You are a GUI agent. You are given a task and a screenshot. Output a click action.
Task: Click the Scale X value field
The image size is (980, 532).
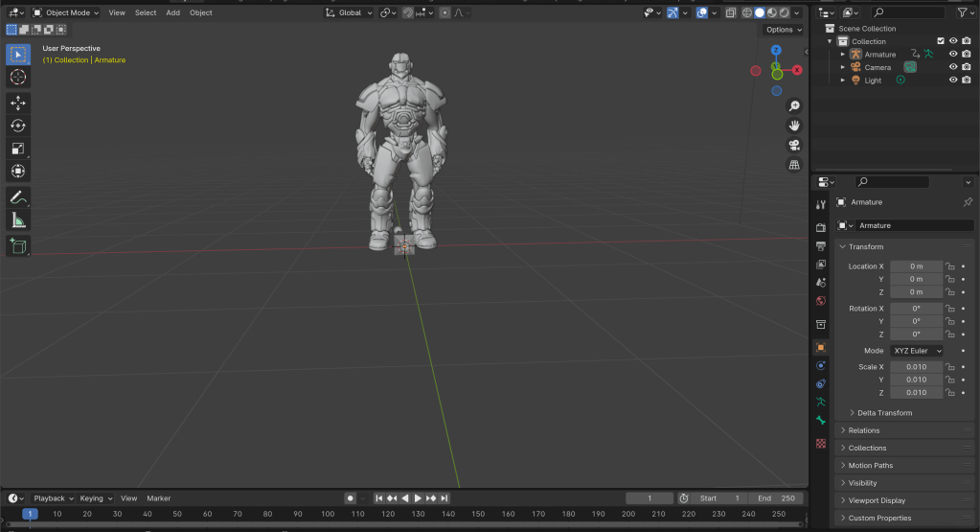click(916, 367)
